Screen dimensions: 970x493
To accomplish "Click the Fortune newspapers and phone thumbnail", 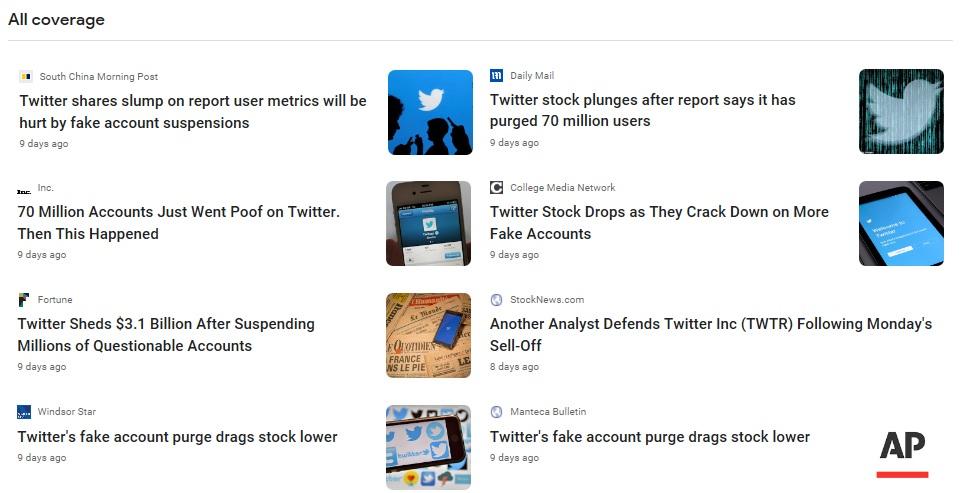I will tap(428, 336).
